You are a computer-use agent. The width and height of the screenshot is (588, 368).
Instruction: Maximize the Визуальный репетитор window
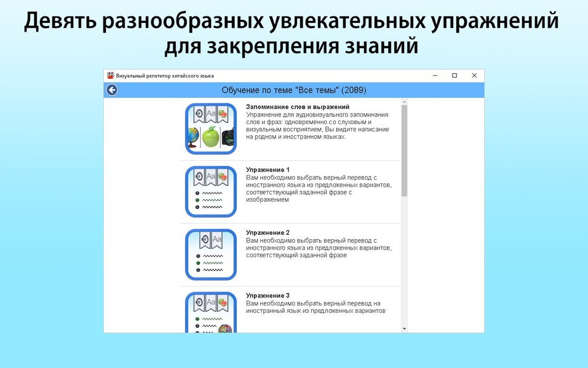454,75
